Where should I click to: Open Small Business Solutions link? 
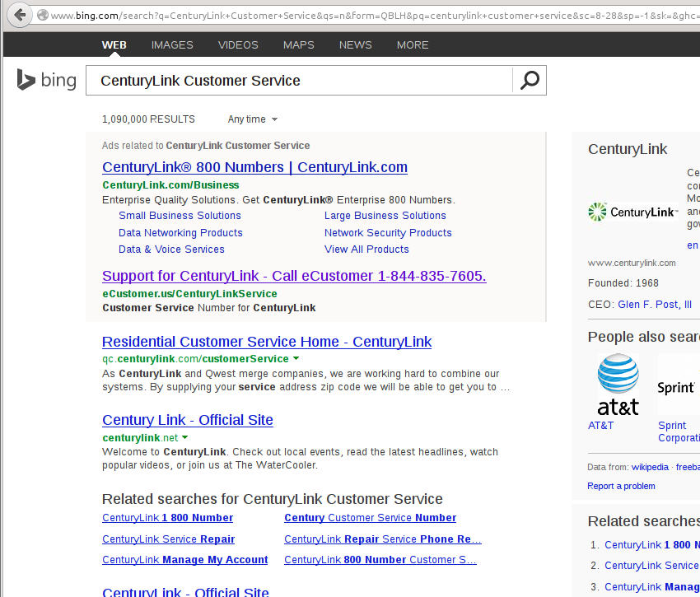[x=180, y=215]
